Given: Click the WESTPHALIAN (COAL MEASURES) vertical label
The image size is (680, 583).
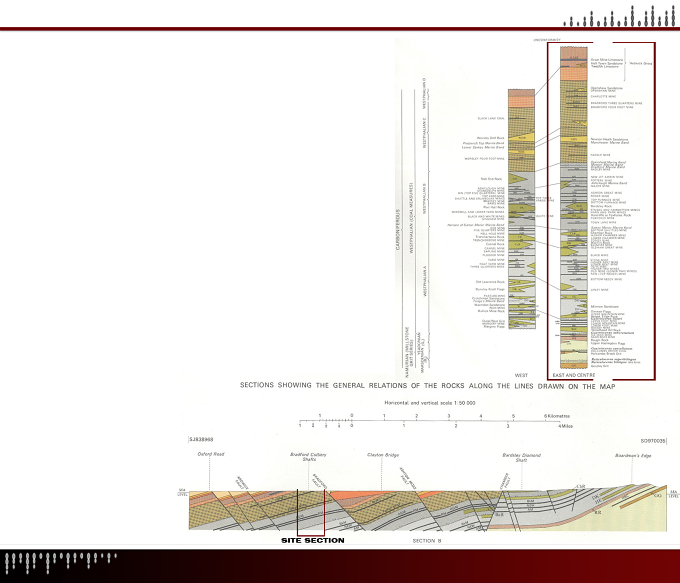Looking at the screenshot, I should 412,218.
